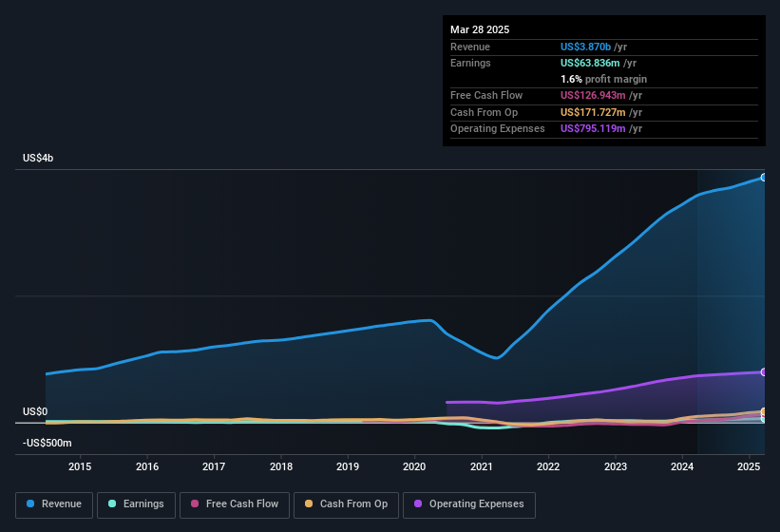Toggle the Cash From Op legend button
The width and height of the screenshot is (780, 532).
pos(346,505)
